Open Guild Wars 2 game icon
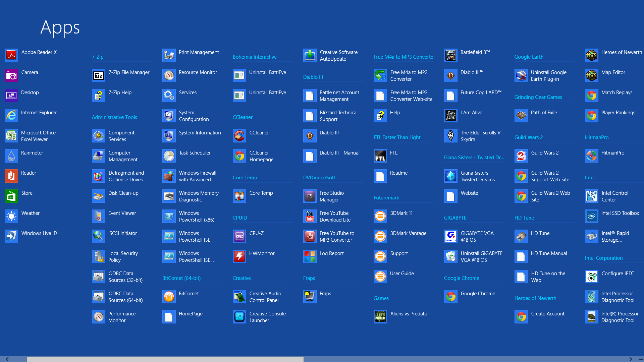This screenshot has width=644, height=362. [521, 156]
